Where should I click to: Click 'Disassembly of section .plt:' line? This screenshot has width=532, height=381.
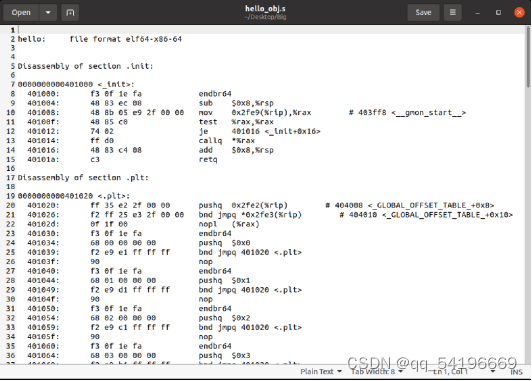point(83,177)
